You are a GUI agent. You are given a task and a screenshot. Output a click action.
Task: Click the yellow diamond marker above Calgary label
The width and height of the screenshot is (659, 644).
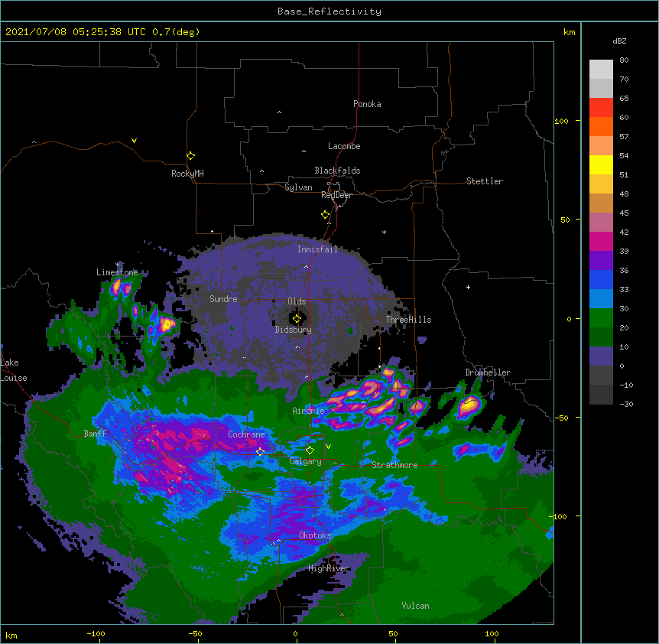click(x=310, y=450)
